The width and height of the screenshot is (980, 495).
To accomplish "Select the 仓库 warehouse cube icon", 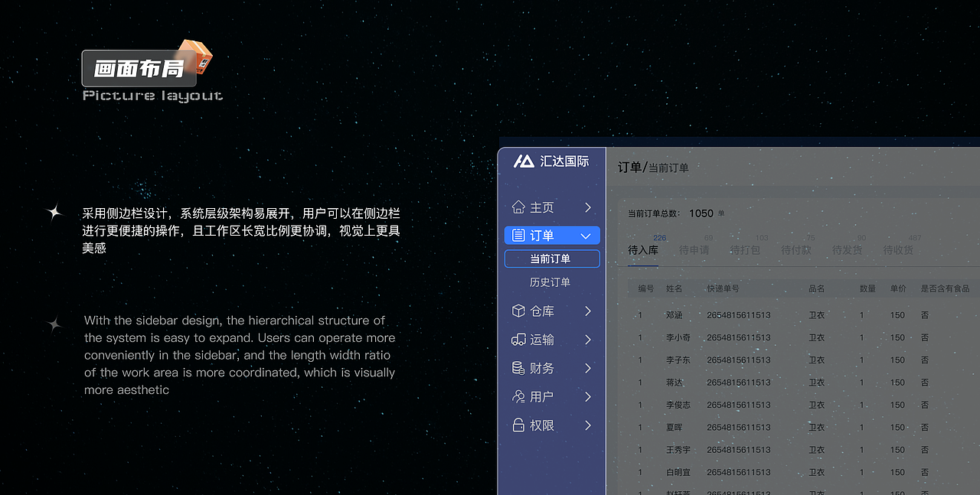I will coord(519,311).
